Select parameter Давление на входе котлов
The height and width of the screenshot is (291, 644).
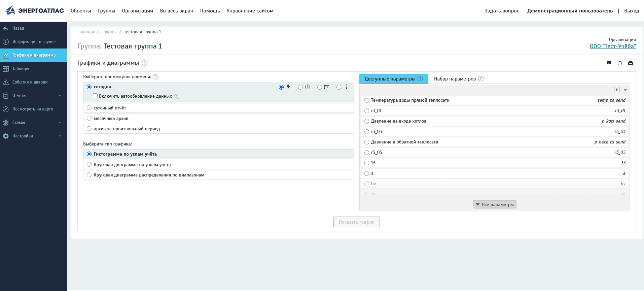367,121
